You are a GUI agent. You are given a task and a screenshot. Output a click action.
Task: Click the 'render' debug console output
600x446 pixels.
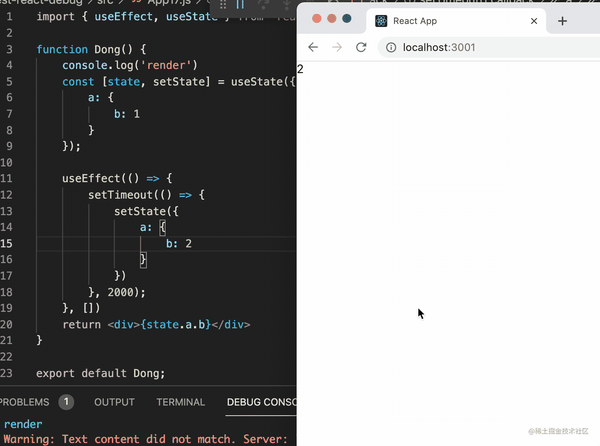(23, 424)
